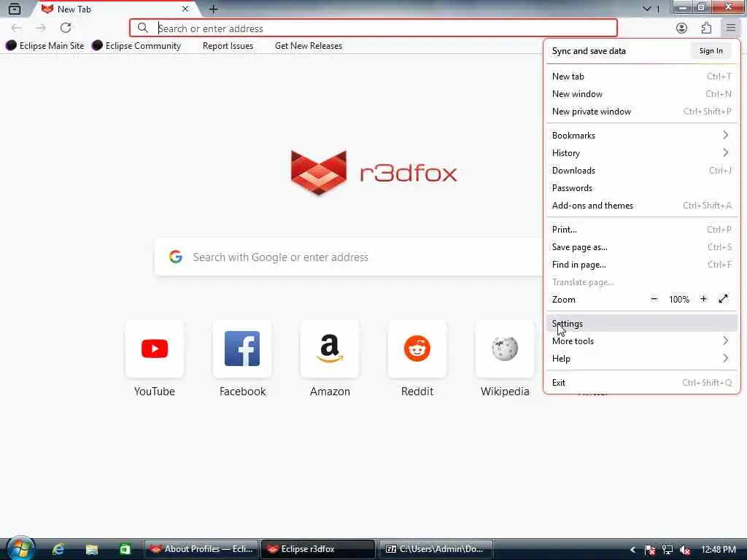
Task: Open Settings from menu
Action: point(641,323)
